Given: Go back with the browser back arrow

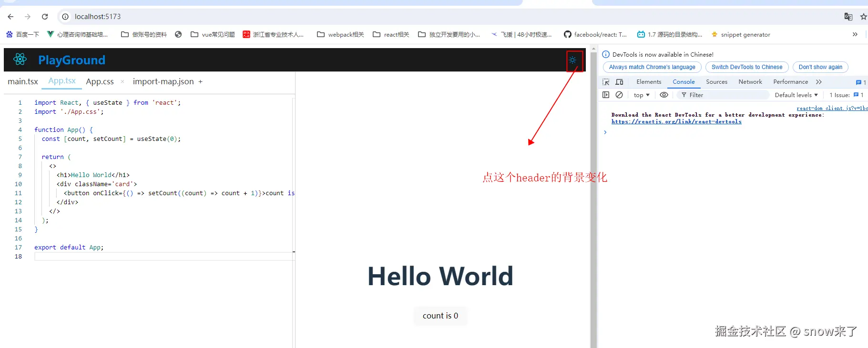Looking at the screenshot, I should [x=10, y=17].
